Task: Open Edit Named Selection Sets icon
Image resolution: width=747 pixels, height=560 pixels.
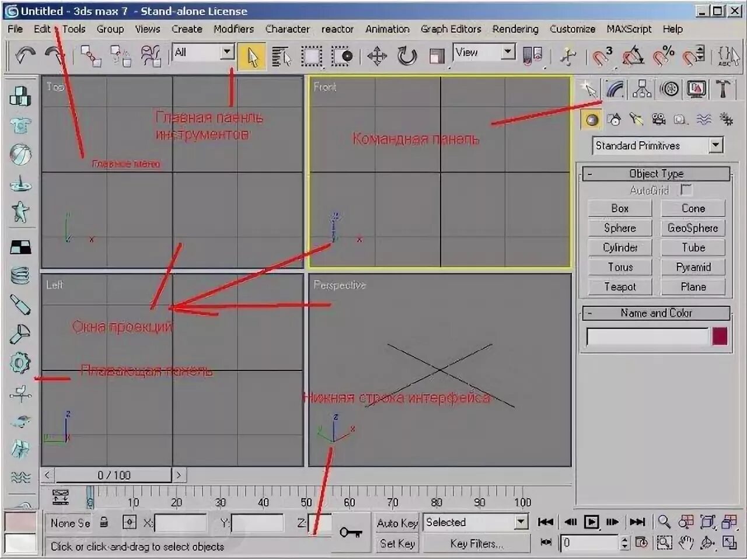Action: pos(728,57)
